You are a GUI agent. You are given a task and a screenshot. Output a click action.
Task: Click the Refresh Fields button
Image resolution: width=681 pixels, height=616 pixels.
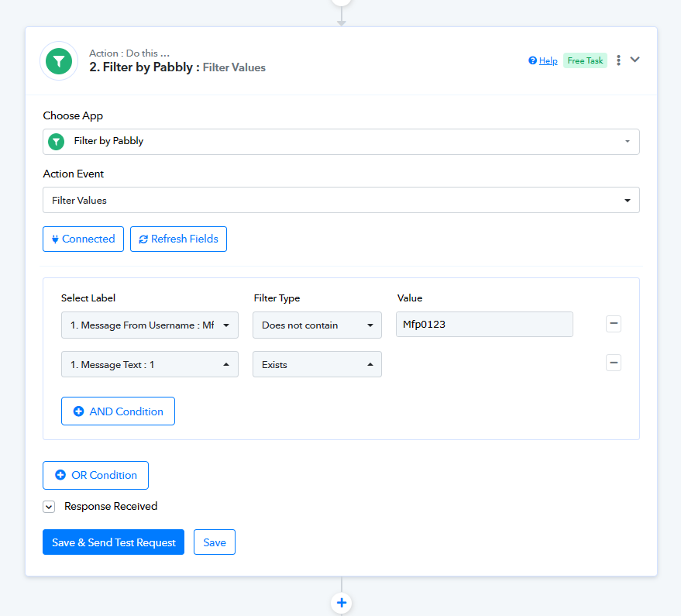tap(178, 239)
